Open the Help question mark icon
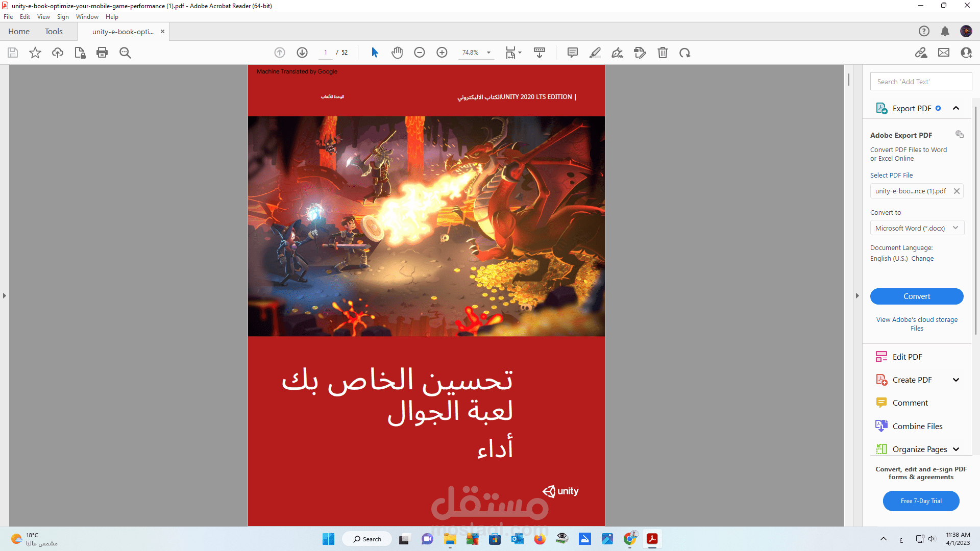Screen dimensions: 980x551 (924, 31)
